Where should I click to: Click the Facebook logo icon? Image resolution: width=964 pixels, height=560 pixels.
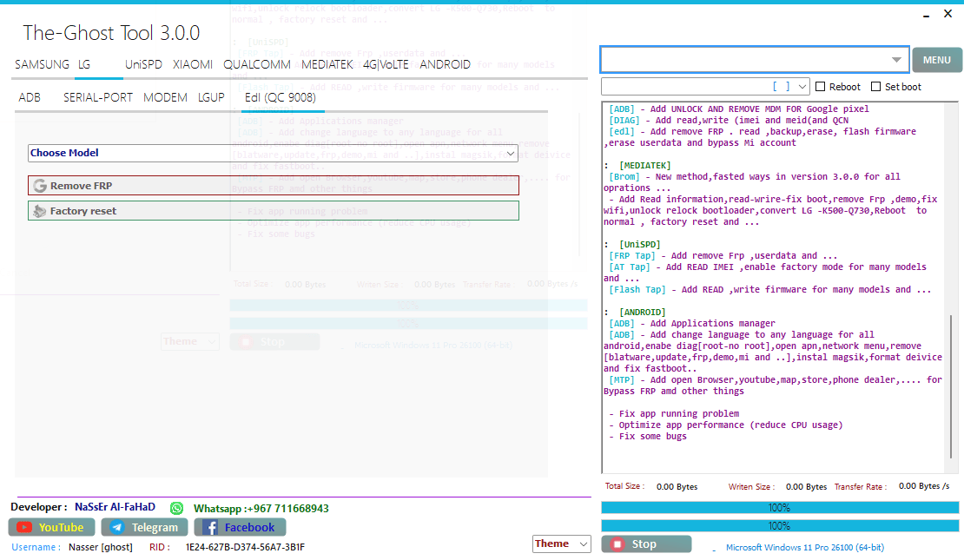209,527
